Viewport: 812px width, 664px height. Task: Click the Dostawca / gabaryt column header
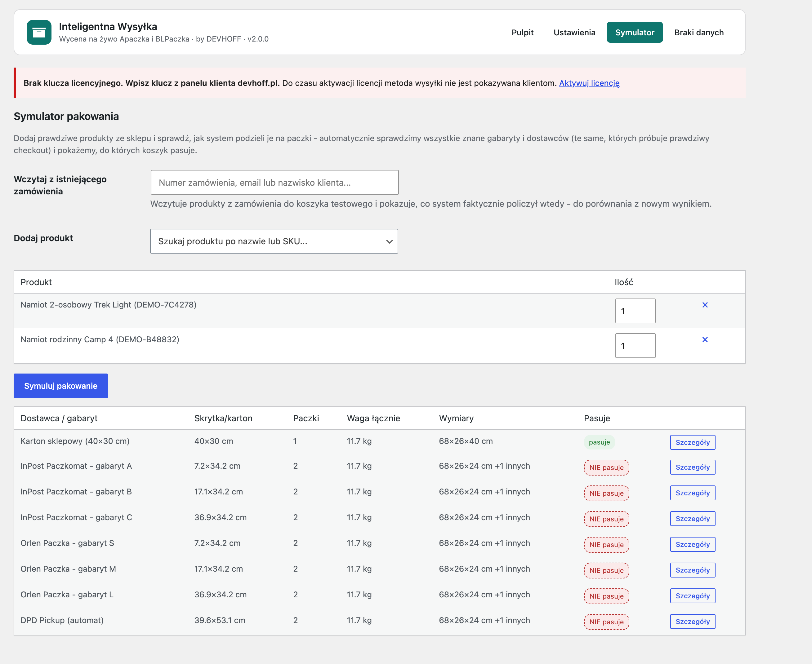click(59, 418)
